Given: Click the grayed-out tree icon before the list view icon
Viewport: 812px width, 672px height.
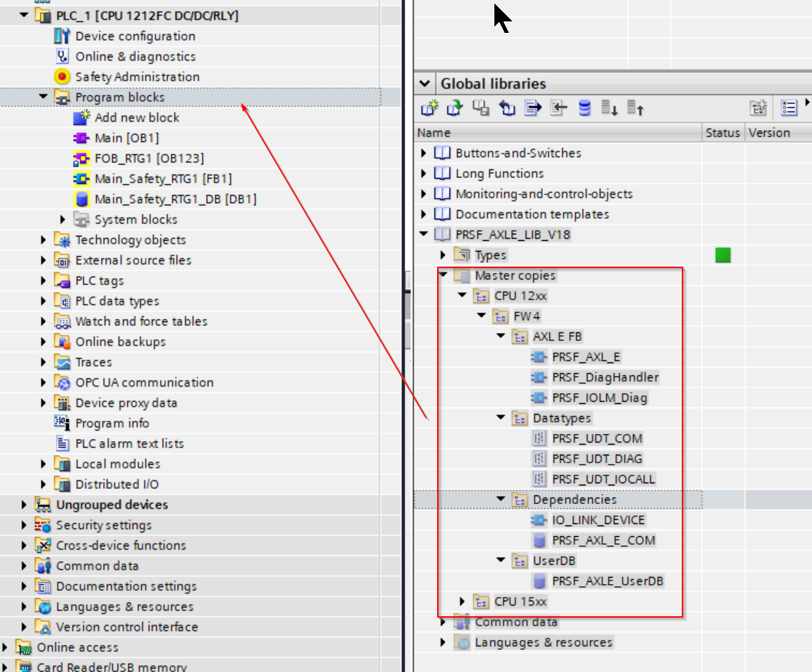Looking at the screenshot, I should (758, 108).
